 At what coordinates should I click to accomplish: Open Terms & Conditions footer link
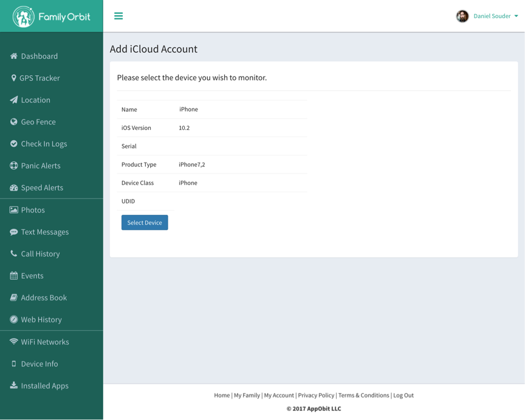point(363,395)
